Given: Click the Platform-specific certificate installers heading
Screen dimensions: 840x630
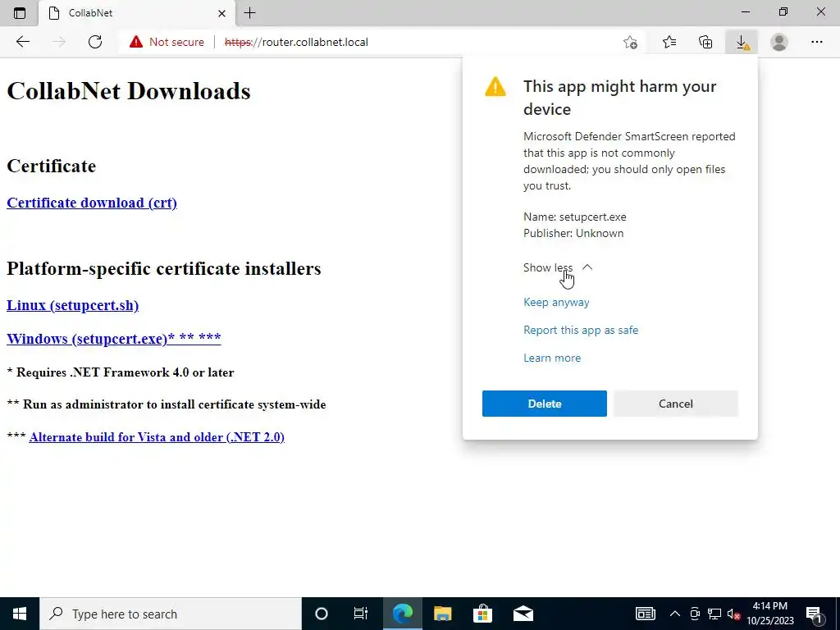Looking at the screenshot, I should pos(164,268).
